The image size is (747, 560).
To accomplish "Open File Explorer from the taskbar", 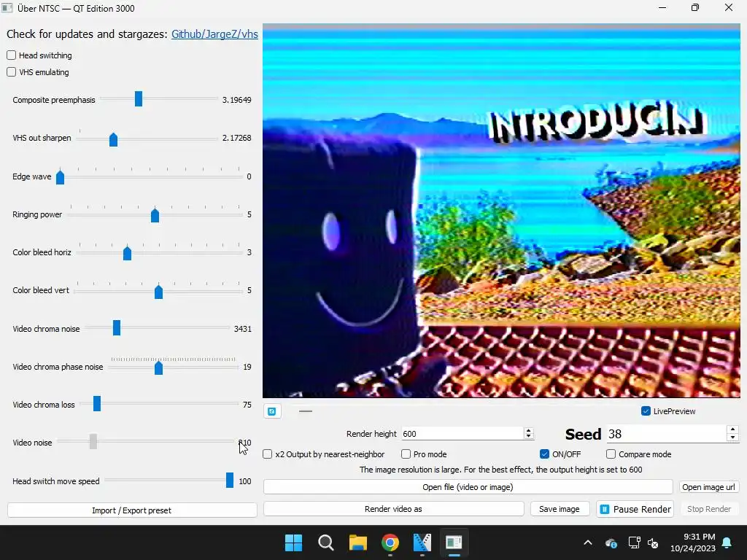I will 357,542.
